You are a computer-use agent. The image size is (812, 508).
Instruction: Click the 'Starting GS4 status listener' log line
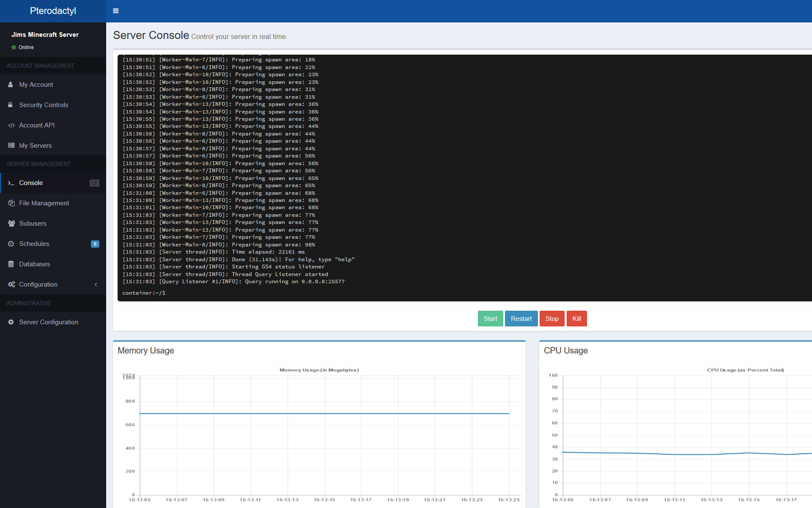(224, 267)
